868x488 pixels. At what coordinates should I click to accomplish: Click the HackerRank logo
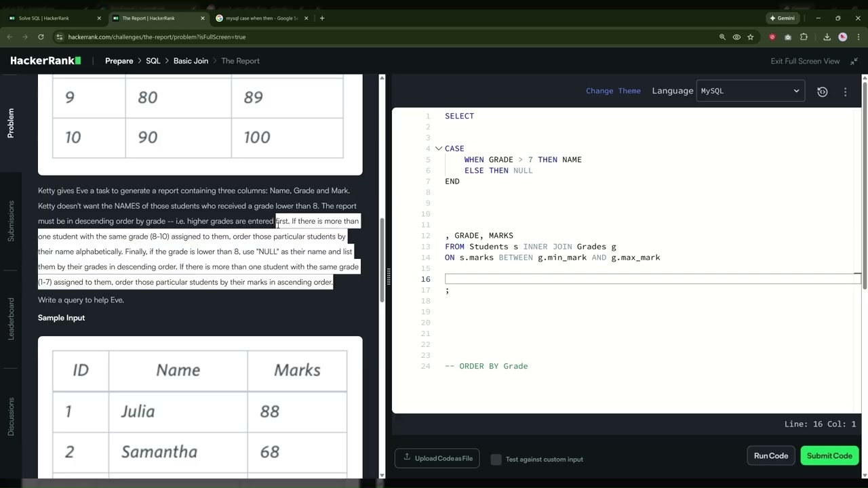(45, 61)
